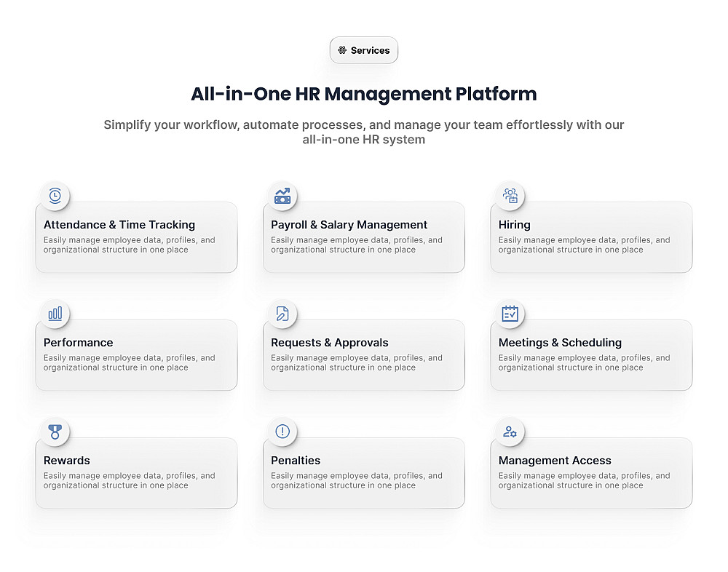Click description text under Meetings & Scheduling

pos(585,362)
